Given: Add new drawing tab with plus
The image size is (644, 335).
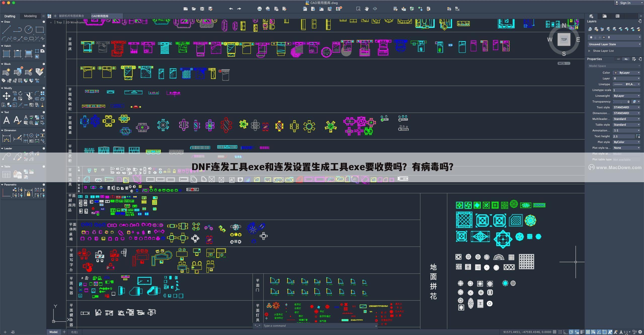Looking at the screenshot, I should coord(55,16).
